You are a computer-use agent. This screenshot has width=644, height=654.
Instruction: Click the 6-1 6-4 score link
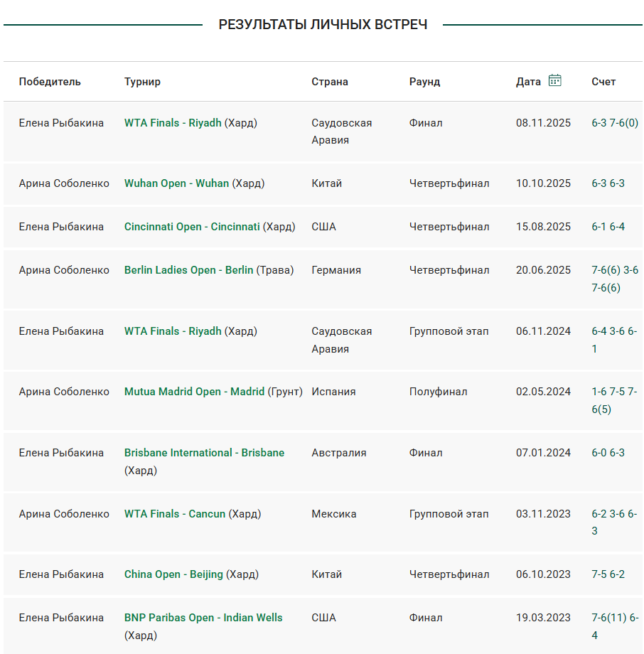coord(608,227)
